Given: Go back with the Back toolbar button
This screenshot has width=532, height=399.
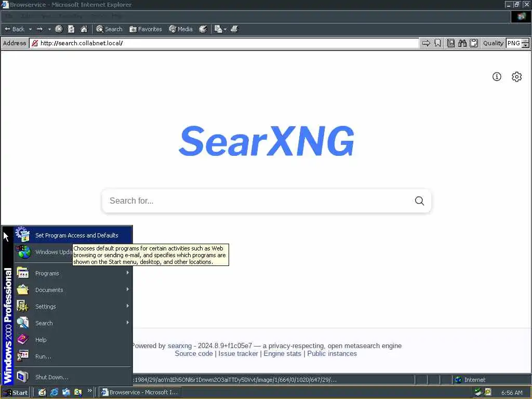Looking at the screenshot, I should click(14, 29).
